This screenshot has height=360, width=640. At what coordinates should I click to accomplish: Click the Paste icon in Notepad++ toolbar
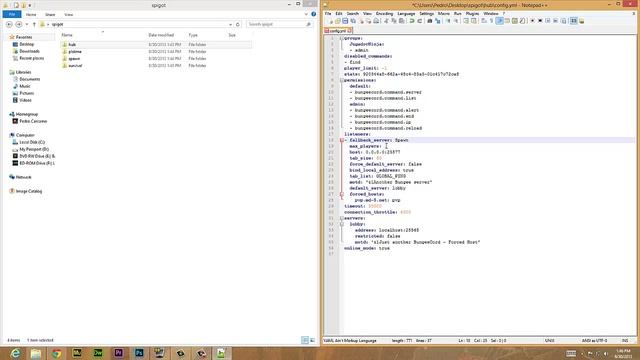pyautogui.click(x=401, y=21)
